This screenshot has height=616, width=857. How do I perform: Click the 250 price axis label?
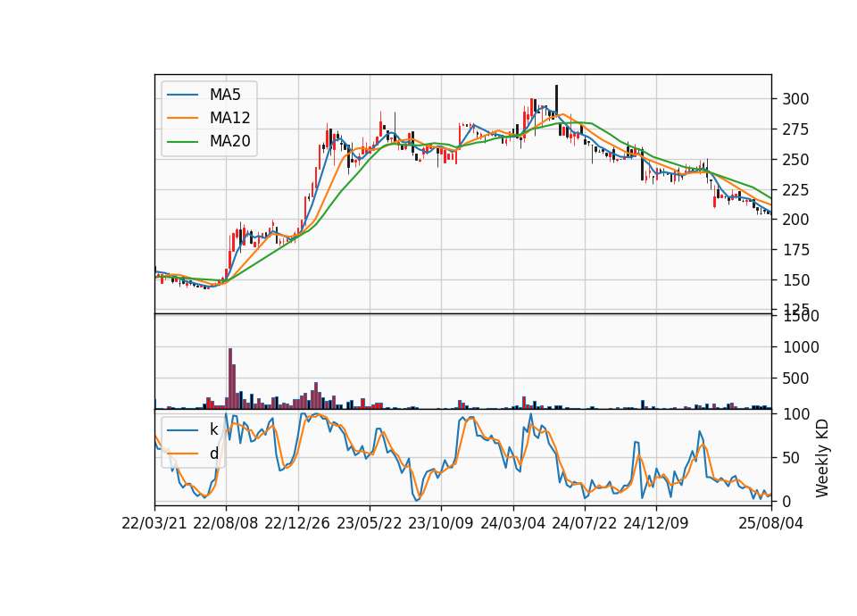tap(795, 160)
